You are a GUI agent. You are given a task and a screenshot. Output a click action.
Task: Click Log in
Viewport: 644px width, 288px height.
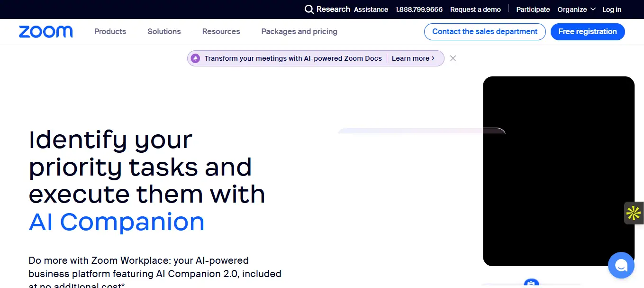pos(611,9)
